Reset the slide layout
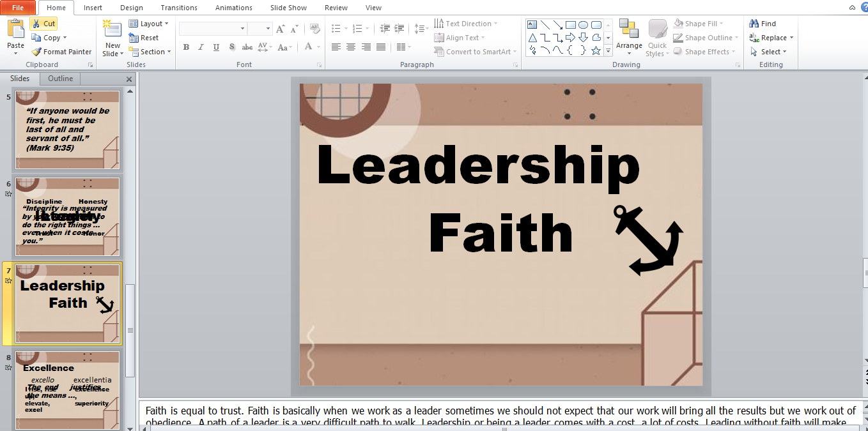The image size is (868, 431). click(x=144, y=38)
